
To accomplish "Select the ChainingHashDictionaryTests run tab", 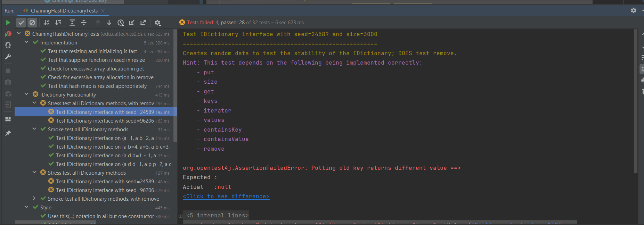I will [64, 11].
